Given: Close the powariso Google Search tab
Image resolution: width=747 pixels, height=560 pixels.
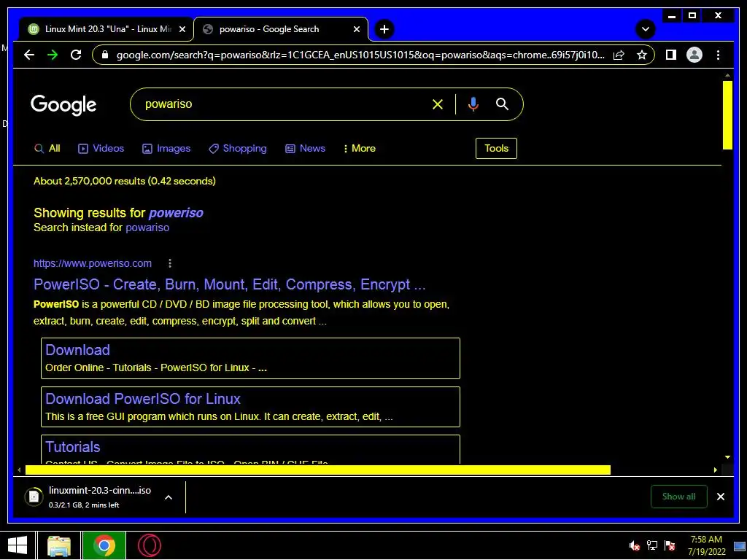Looking at the screenshot, I should 356,29.
